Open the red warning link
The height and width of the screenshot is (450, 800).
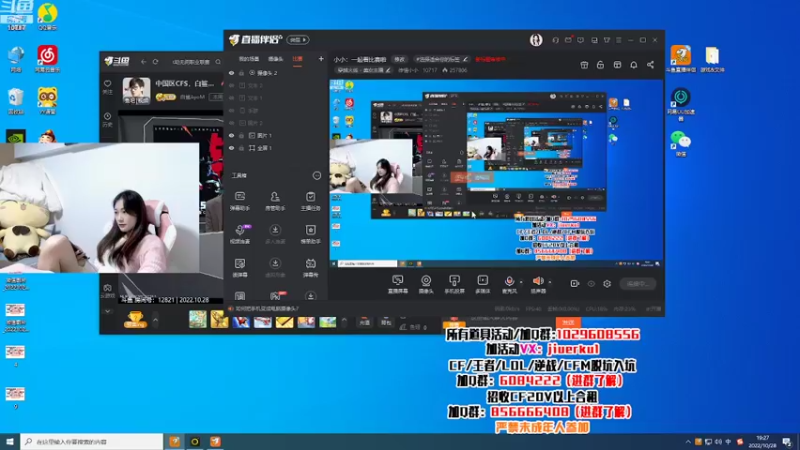click(490, 59)
